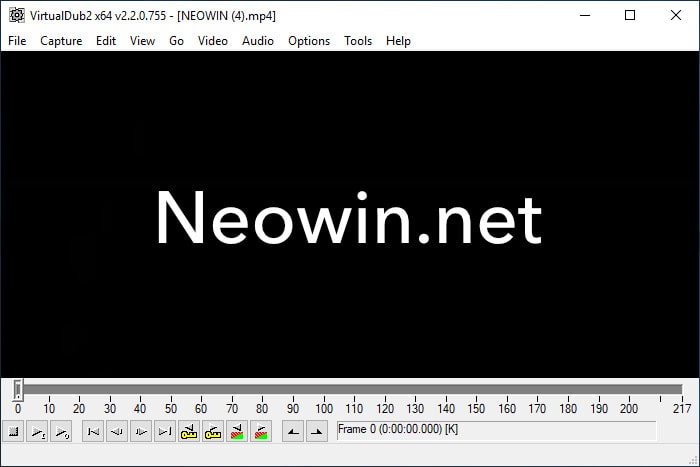Click the timeline at frame 100
700x467 pixels.
324,390
